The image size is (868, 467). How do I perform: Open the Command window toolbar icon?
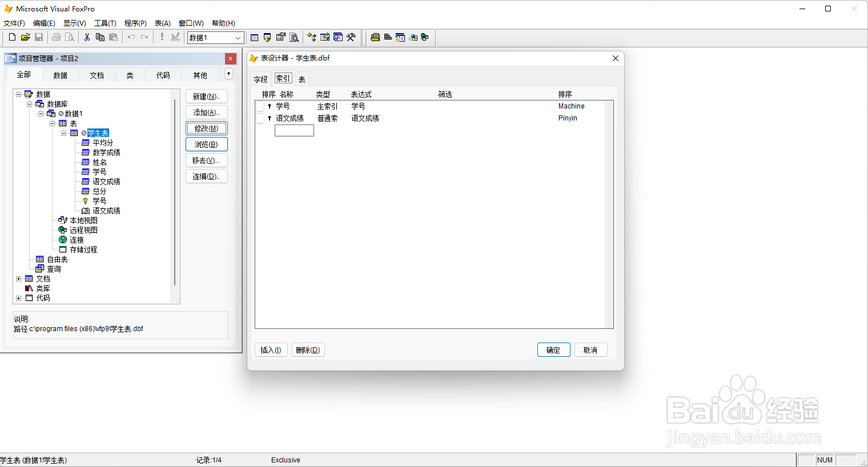(x=254, y=37)
